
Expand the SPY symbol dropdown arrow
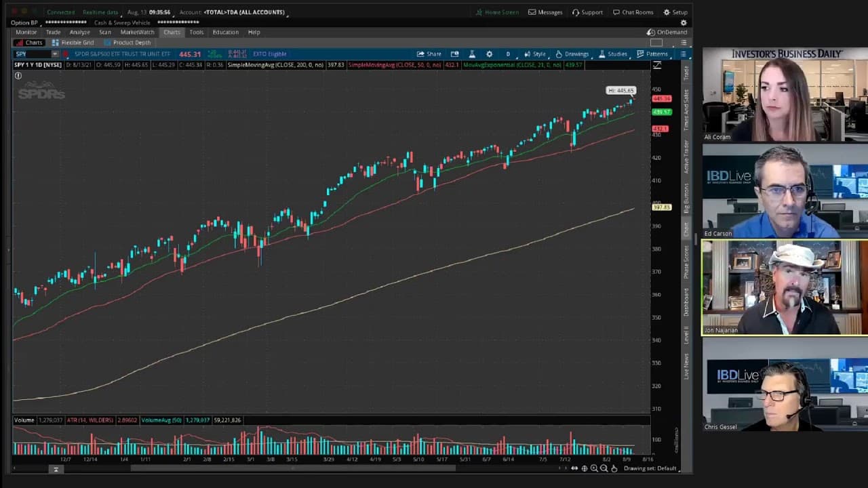pyautogui.click(x=55, y=54)
